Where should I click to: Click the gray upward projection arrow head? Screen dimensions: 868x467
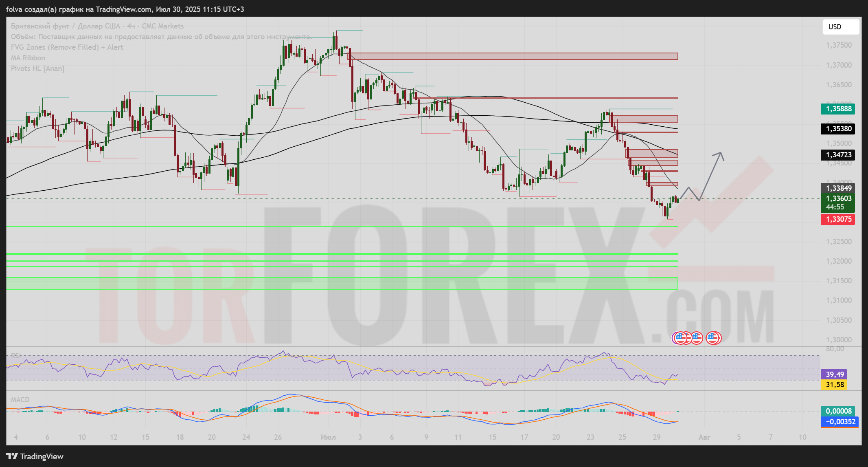coord(721,154)
